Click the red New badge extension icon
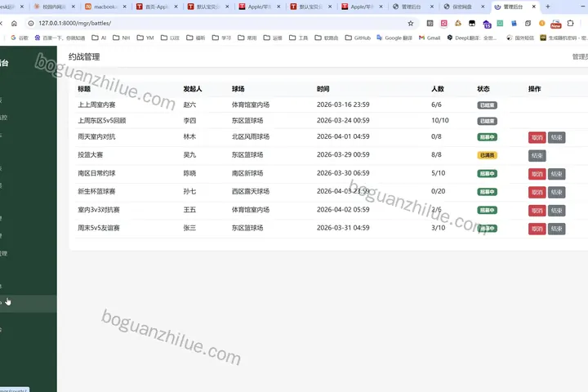Screen dimensions: 588x392 coord(556,24)
